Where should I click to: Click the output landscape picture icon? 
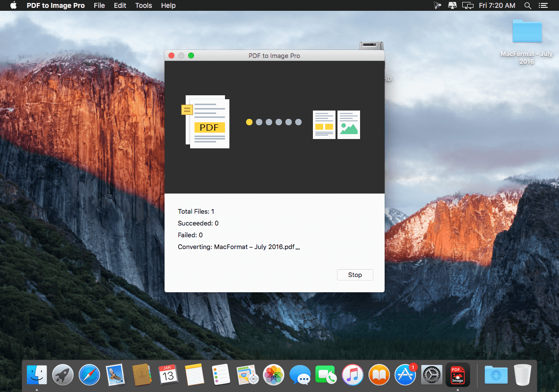pos(349,125)
